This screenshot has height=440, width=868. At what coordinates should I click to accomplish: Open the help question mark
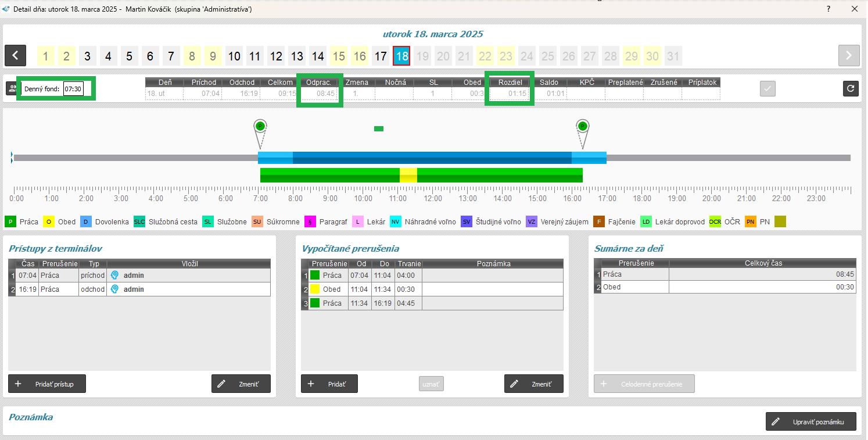828,9
